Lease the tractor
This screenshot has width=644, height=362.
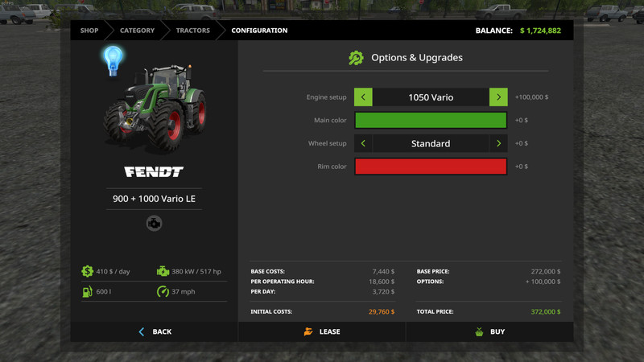(322, 331)
